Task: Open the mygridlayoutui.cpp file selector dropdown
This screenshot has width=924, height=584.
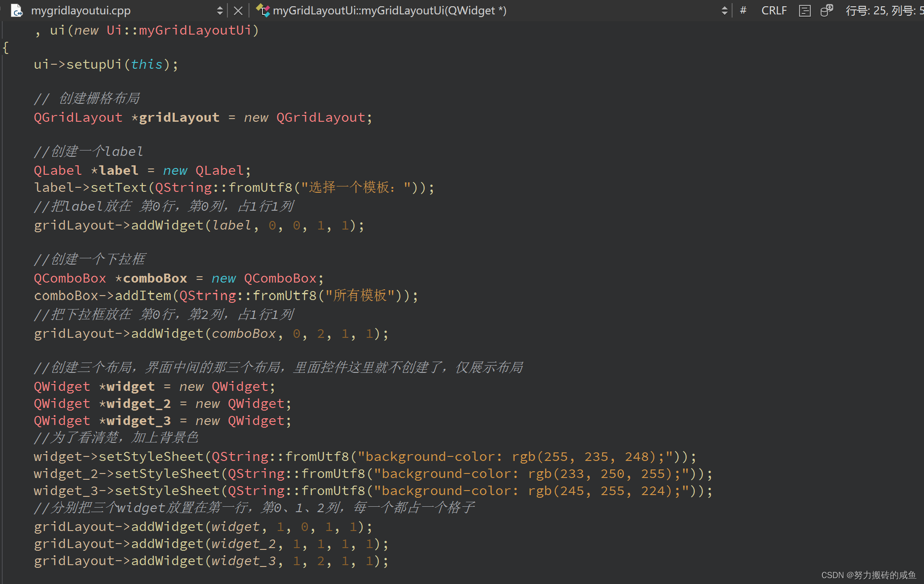Action: tap(81, 10)
